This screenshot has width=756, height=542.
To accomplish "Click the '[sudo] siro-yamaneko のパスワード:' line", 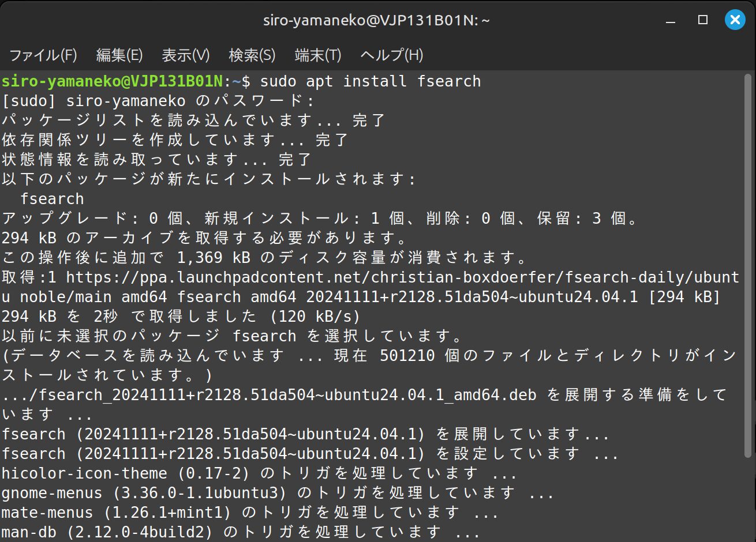I will click(158, 101).
